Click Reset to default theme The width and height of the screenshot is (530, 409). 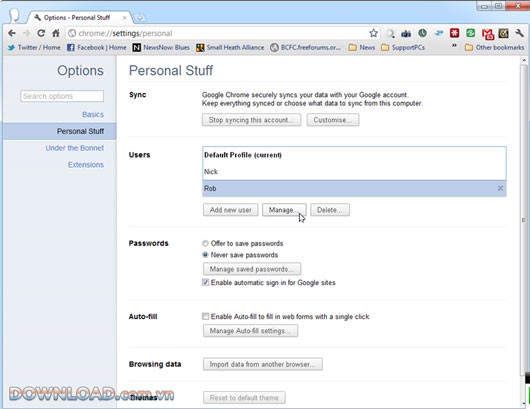(x=244, y=398)
